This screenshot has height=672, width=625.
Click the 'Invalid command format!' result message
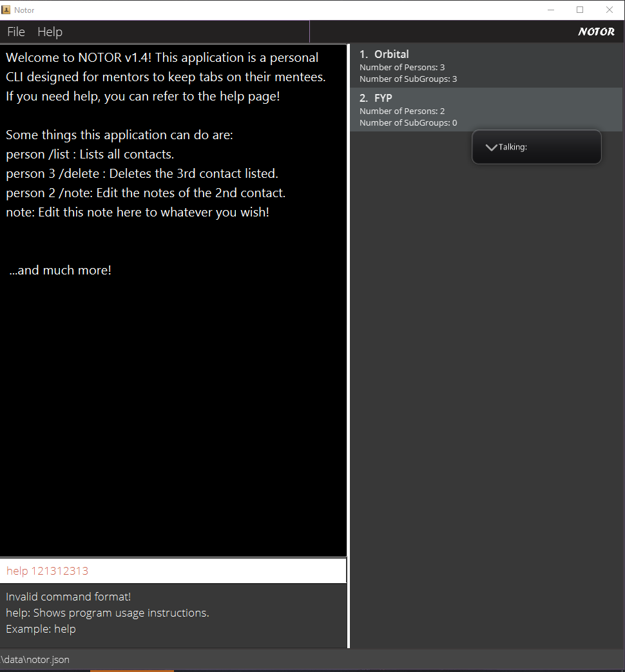[x=68, y=597]
